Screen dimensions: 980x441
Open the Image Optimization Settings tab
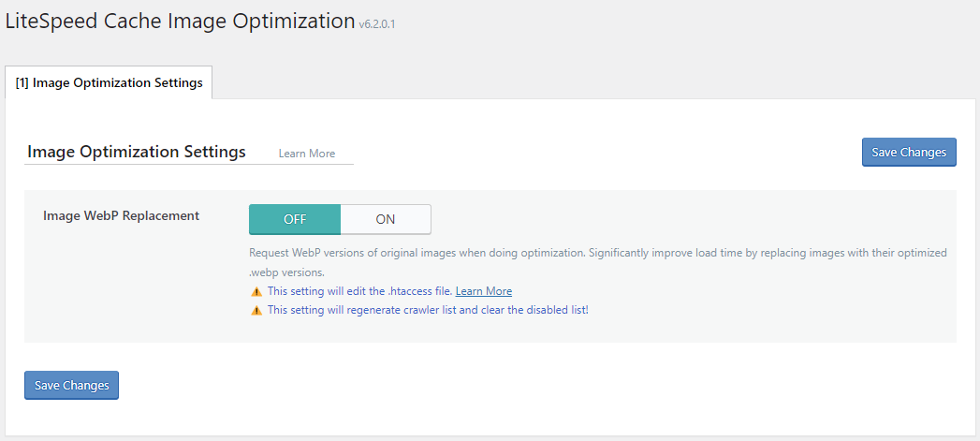pos(109,82)
